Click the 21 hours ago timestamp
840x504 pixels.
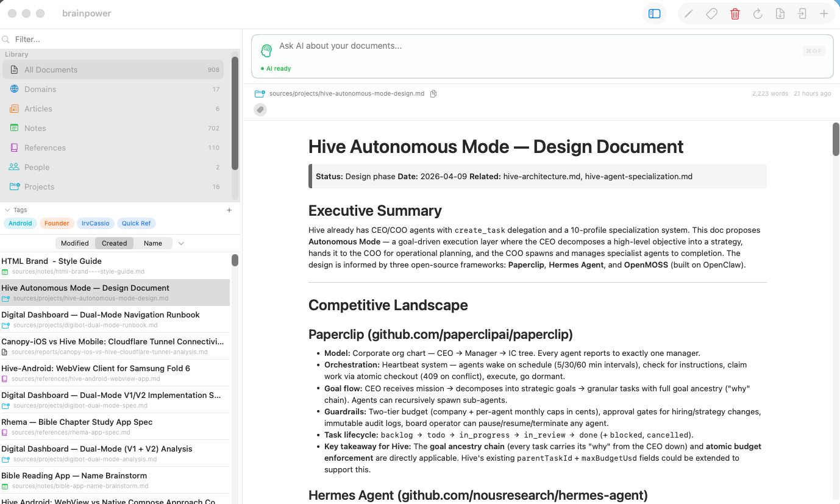click(x=812, y=94)
